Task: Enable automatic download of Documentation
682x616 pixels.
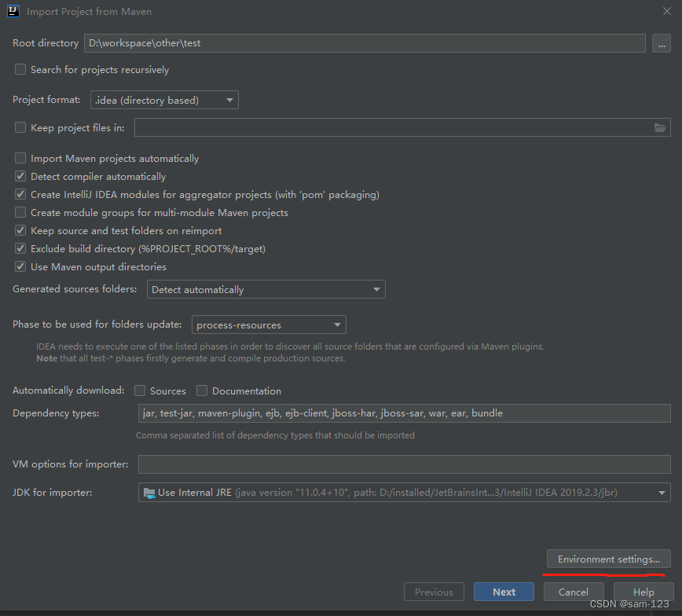Action: [202, 390]
